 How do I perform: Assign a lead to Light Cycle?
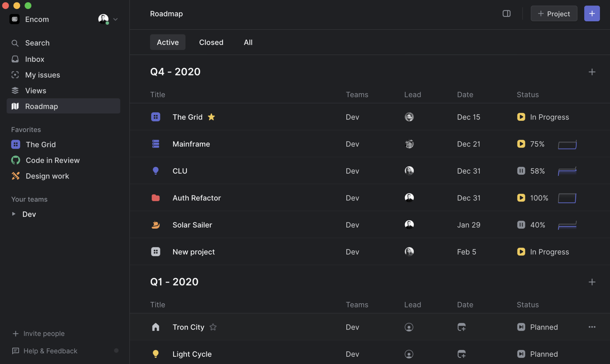pos(409,354)
